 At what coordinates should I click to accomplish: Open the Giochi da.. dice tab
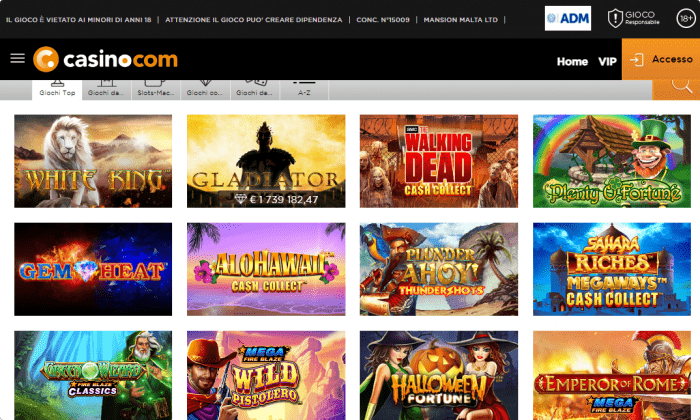click(x=254, y=90)
